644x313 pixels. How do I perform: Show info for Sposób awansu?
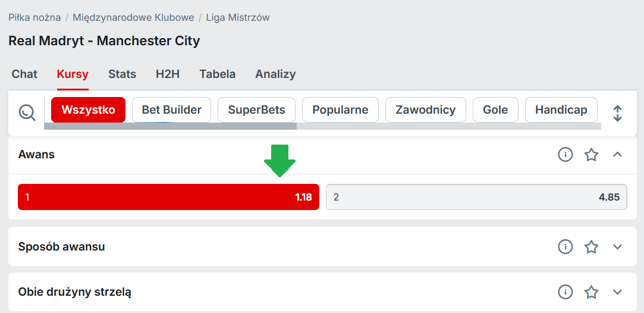point(565,246)
